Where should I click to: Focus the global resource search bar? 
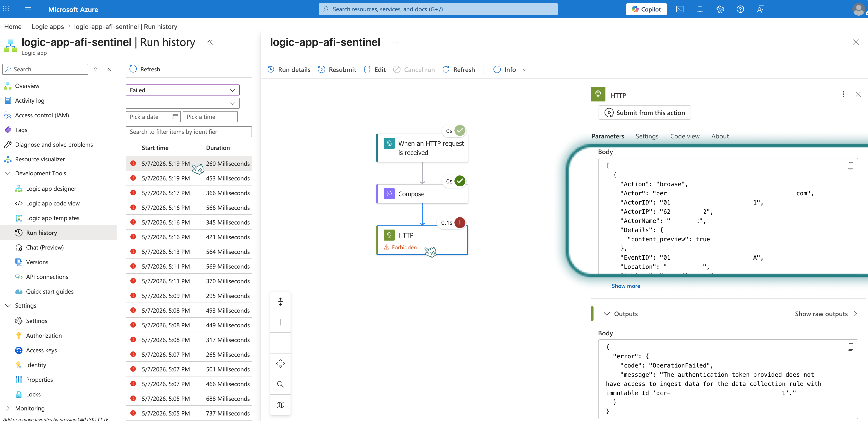438,9
